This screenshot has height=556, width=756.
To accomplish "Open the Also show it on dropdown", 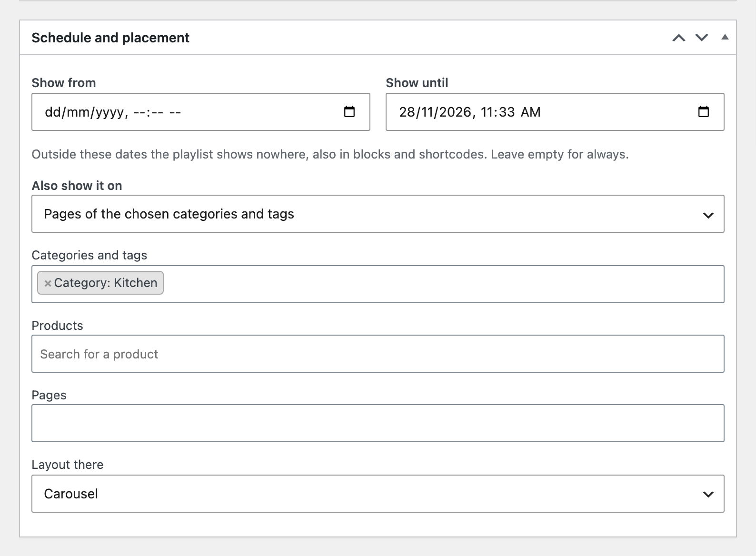I will [x=378, y=214].
